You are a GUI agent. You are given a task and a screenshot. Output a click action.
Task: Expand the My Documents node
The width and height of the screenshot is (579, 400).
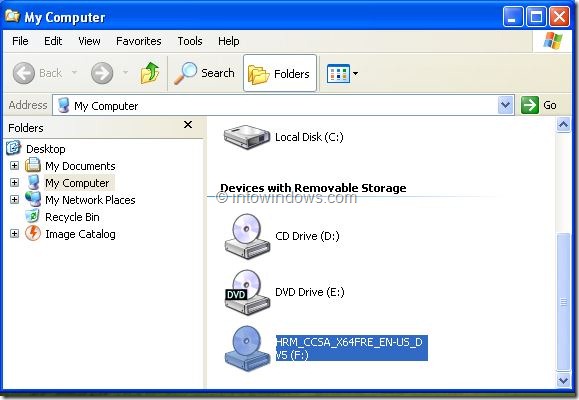(x=14, y=165)
